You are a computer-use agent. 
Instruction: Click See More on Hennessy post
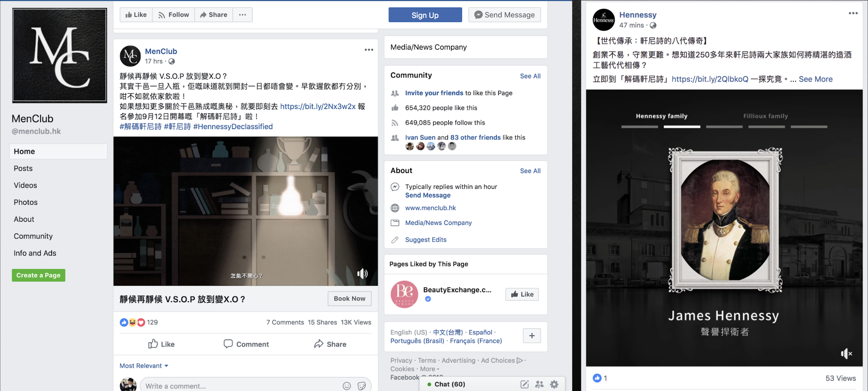click(816, 79)
